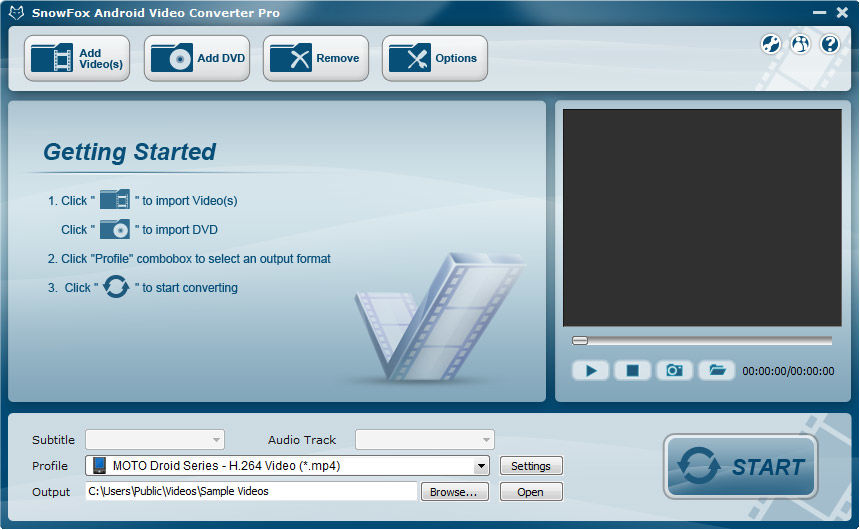Click the 00:00:00/00:00:00 time display

[x=788, y=371]
